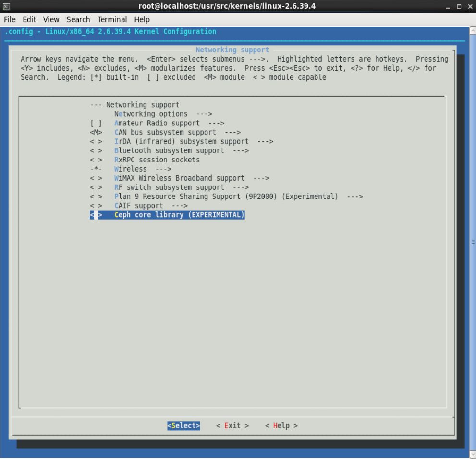Image resolution: width=476 pixels, height=459 pixels.
Task: Select Bluetooth subsystem support entry
Action: coord(169,150)
